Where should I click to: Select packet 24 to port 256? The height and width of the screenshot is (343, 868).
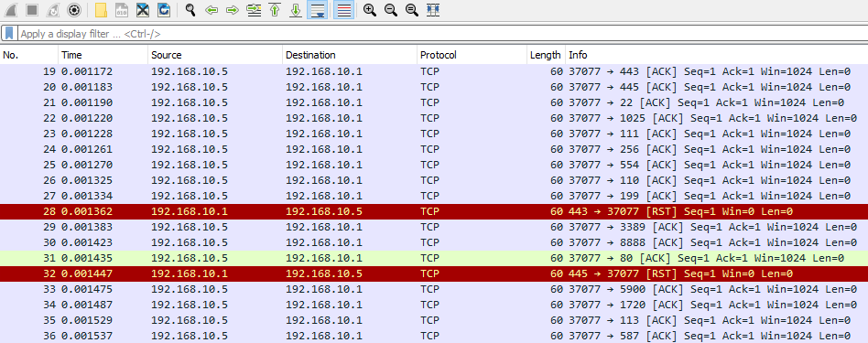click(x=434, y=149)
